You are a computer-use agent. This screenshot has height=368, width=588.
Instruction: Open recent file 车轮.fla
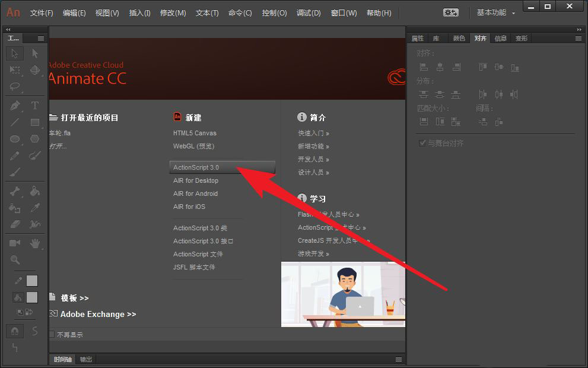pyautogui.click(x=60, y=133)
